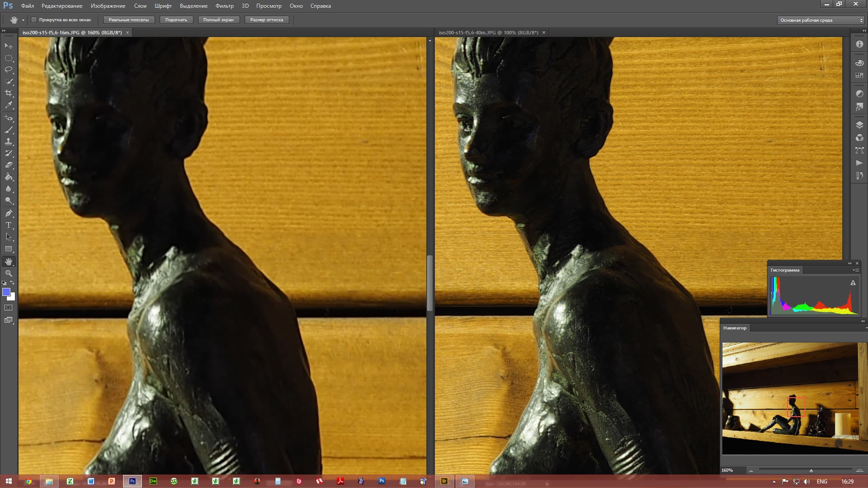Open the Hand tool preset picker arrow
This screenshot has width=868, height=488.
pos(23,20)
